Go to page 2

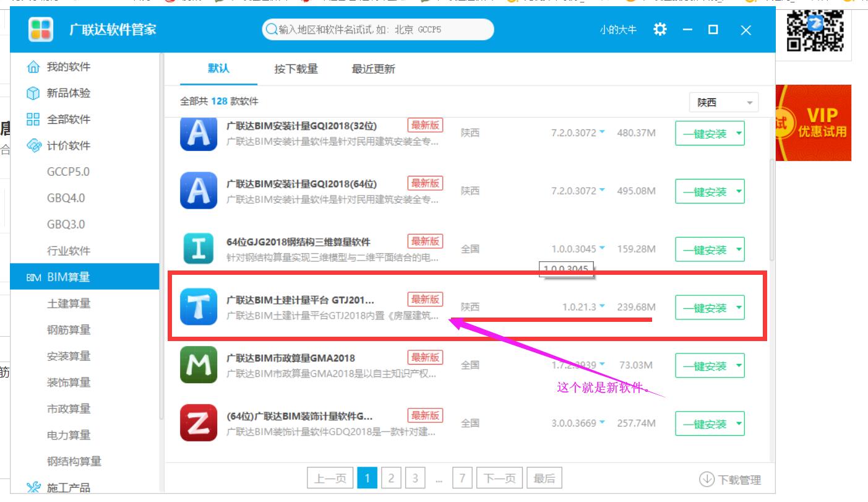click(x=391, y=478)
